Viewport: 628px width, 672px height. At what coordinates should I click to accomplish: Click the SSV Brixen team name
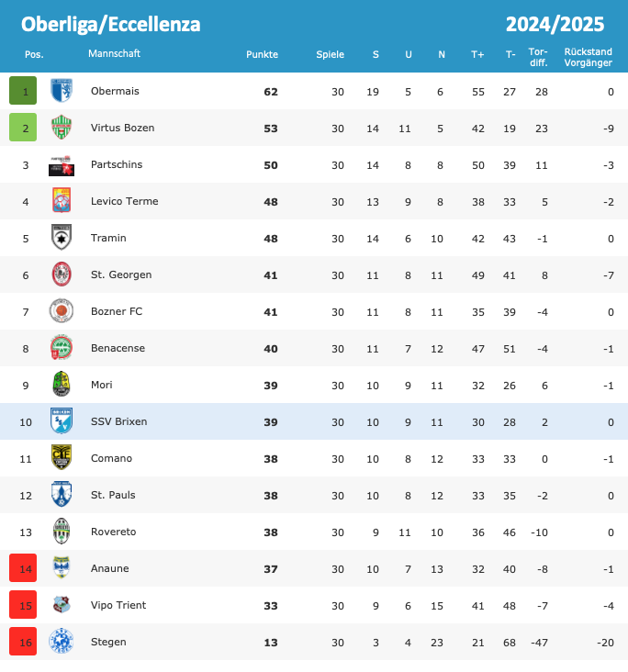(118, 421)
